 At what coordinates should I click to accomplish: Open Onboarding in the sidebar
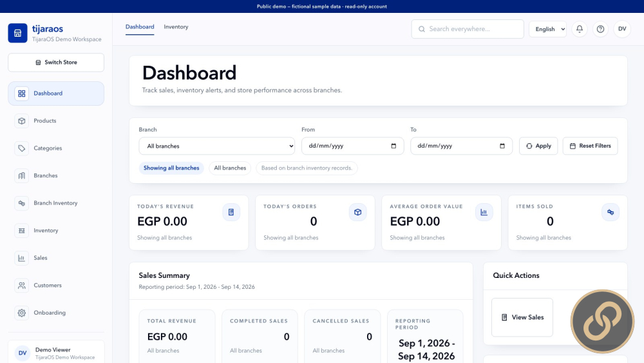coord(56,313)
